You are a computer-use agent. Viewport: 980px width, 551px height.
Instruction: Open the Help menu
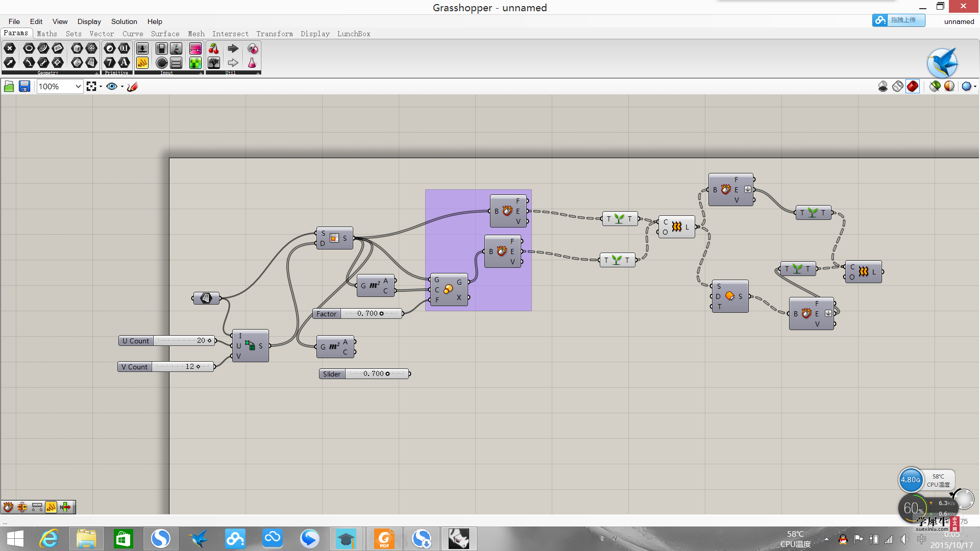tap(155, 21)
